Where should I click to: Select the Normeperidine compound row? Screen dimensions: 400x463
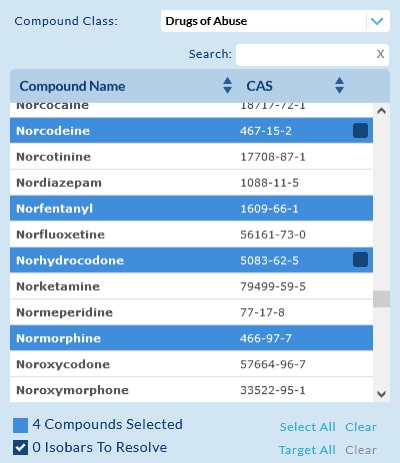coord(191,312)
